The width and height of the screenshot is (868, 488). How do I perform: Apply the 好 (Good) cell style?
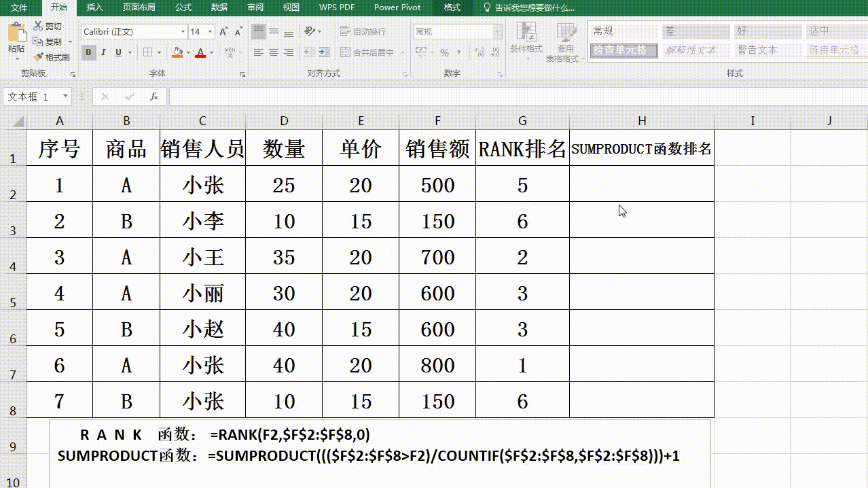768,31
